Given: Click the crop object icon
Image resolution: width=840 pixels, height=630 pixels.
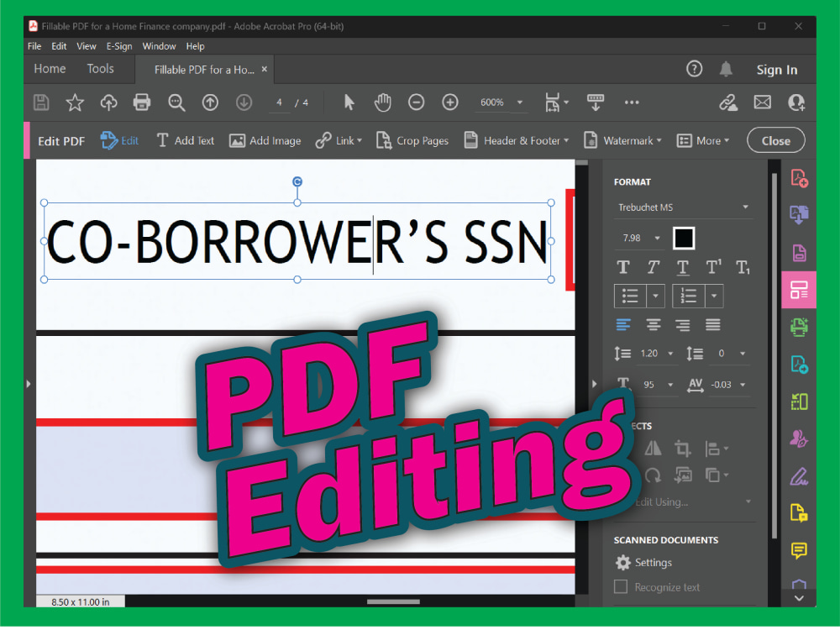Looking at the screenshot, I should tap(682, 448).
